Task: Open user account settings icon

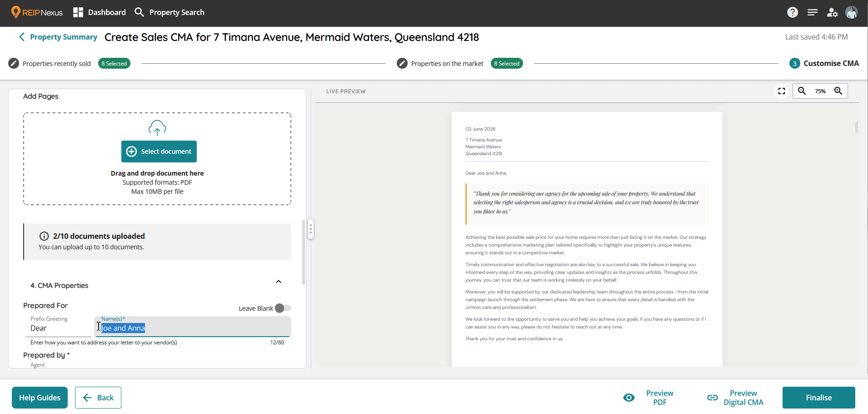Action: (x=832, y=12)
